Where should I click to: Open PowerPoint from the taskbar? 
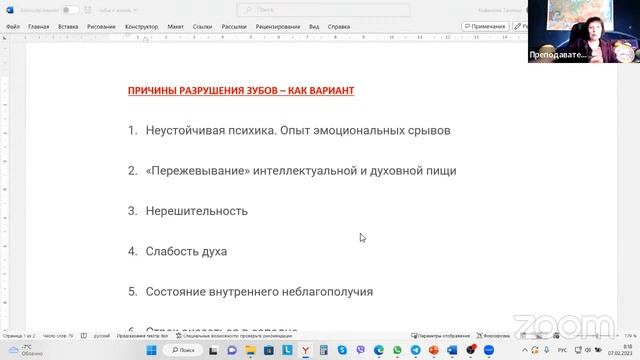click(x=434, y=350)
